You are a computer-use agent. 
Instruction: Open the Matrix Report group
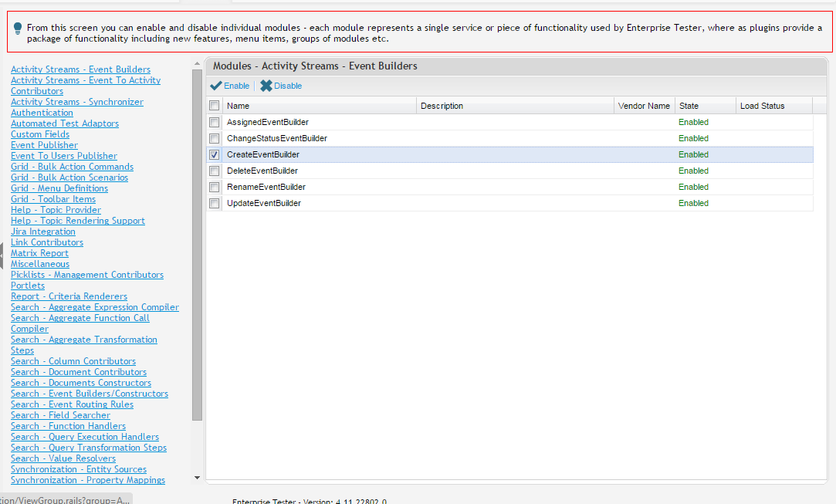[x=39, y=253]
